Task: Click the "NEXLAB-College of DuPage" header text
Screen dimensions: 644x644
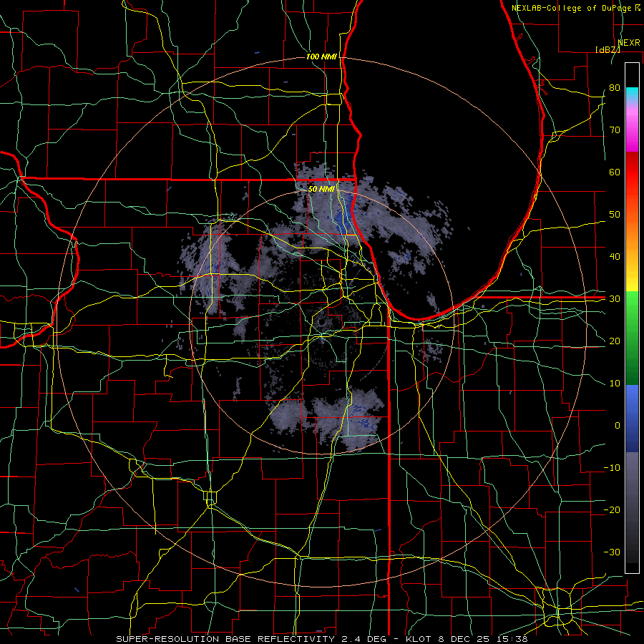Action: coord(572,8)
